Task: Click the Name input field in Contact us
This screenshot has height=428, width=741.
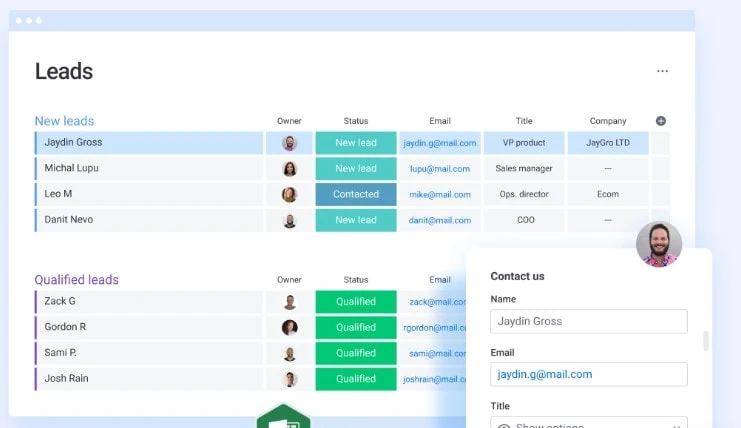Action: (589, 321)
